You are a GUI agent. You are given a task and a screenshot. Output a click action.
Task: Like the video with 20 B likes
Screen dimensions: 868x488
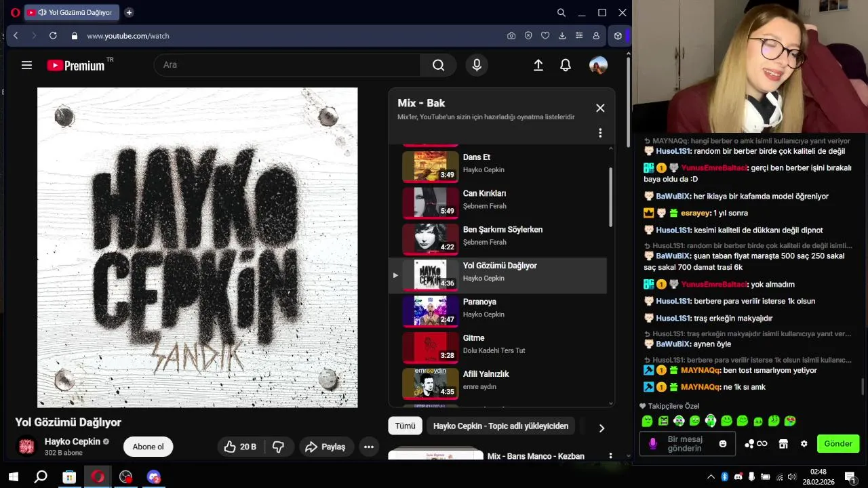coord(240,447)
